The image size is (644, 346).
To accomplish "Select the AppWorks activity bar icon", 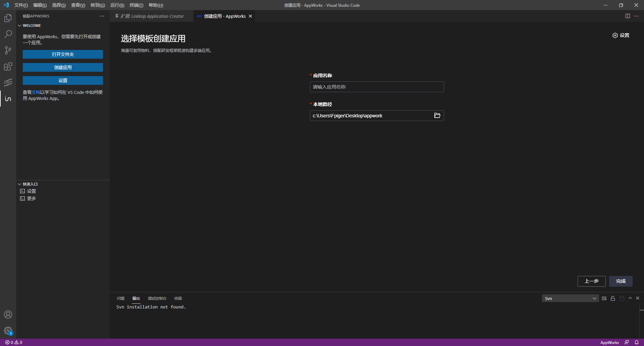I will point(8,99).
